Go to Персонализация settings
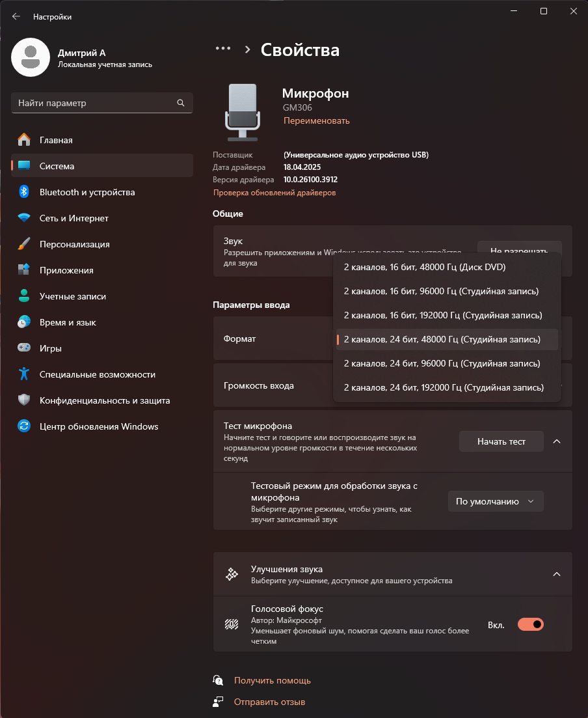The image size is (588, 718). [74, 244]
